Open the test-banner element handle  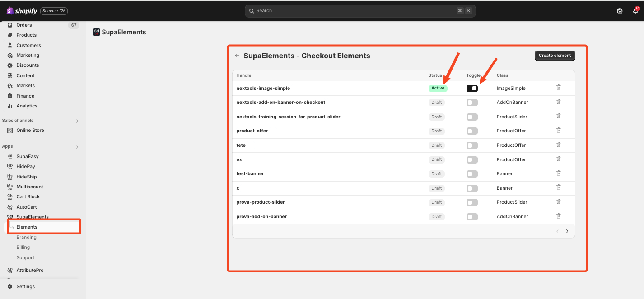pyautogui.click(x=250, y=173)
